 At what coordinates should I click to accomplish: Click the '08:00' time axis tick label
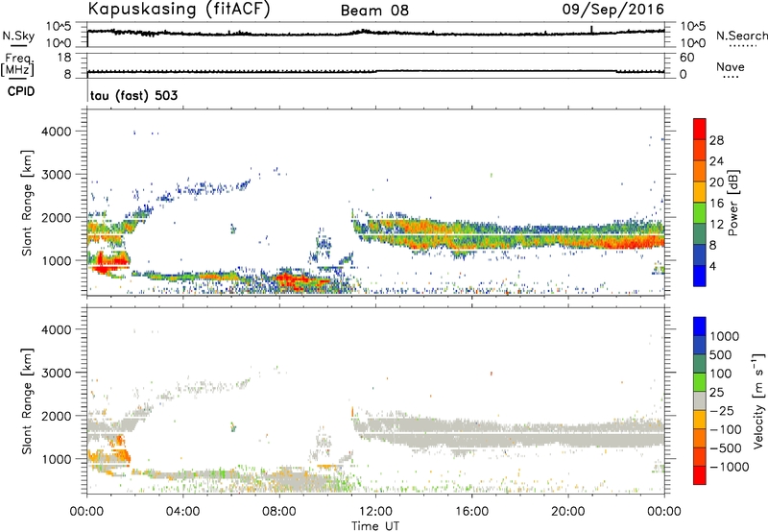pos(279,512)
